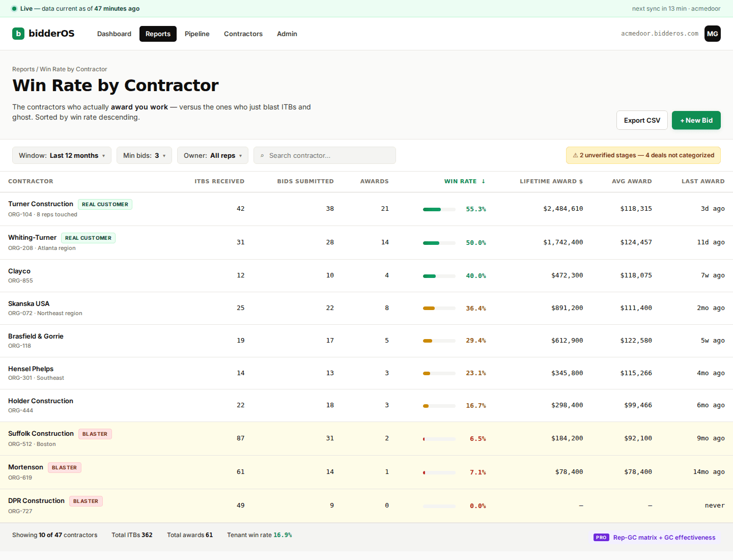Sort by Avg Award column header
733x560 pixels.
(x=632, y=181)
